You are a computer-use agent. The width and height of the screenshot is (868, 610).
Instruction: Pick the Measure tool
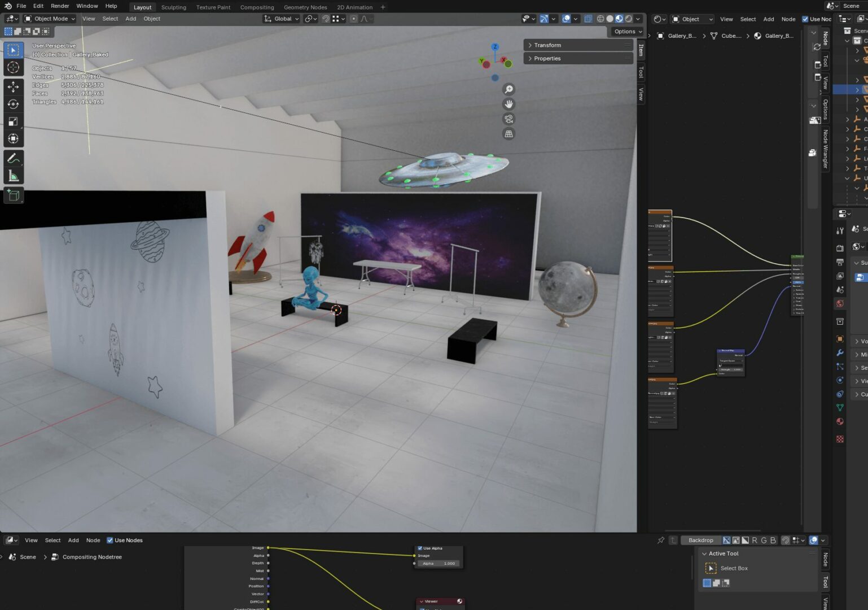coord(13,176)
